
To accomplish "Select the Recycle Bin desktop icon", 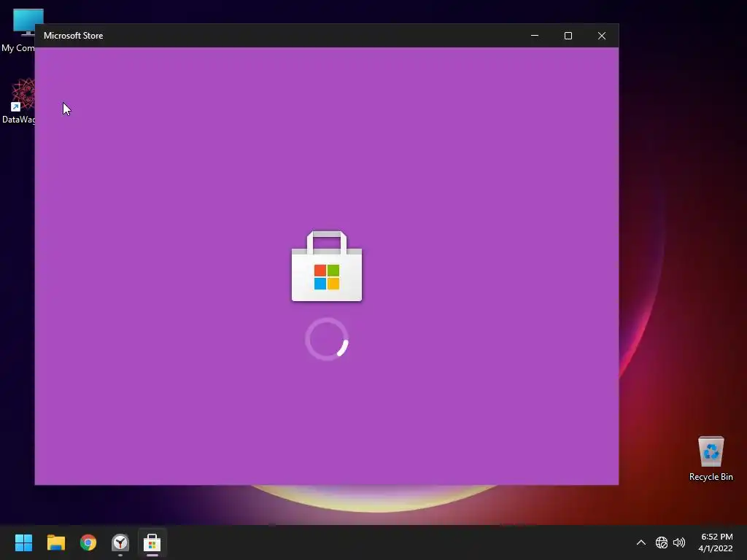I will tap(711, 459).
